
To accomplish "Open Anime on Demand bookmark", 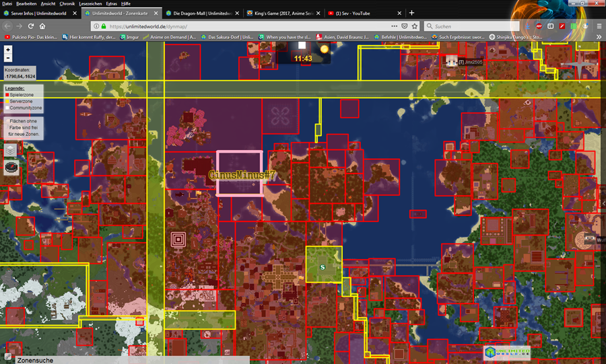I will coord(169,37).
